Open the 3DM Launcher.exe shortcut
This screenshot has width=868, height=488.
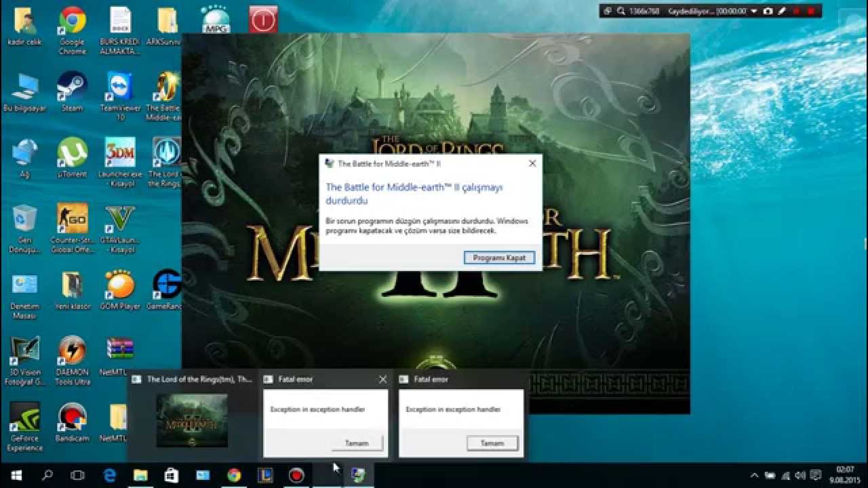(120, 163)
